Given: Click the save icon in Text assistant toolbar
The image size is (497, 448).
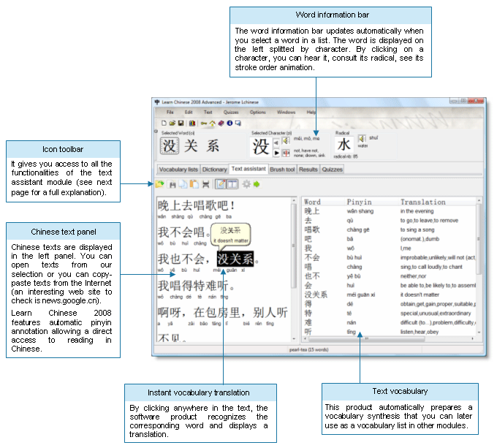Looking at the screenshot, I should pos(172,184).
